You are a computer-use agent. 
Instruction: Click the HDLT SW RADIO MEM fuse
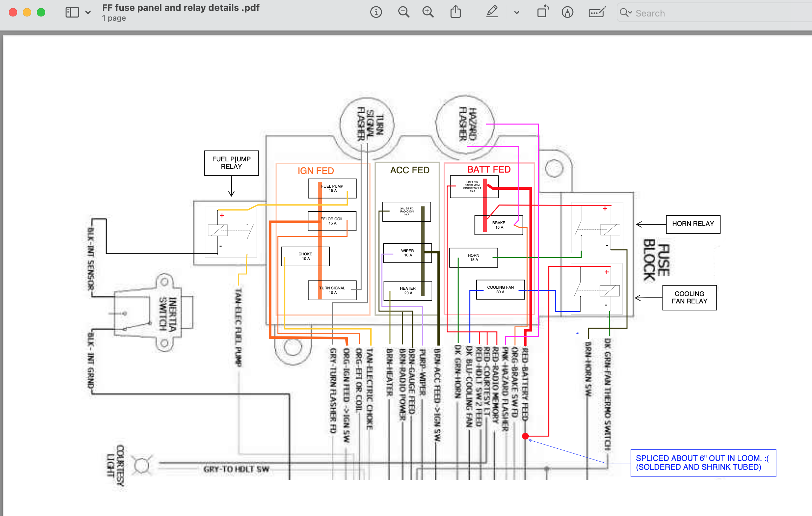[x=474, y=187]
